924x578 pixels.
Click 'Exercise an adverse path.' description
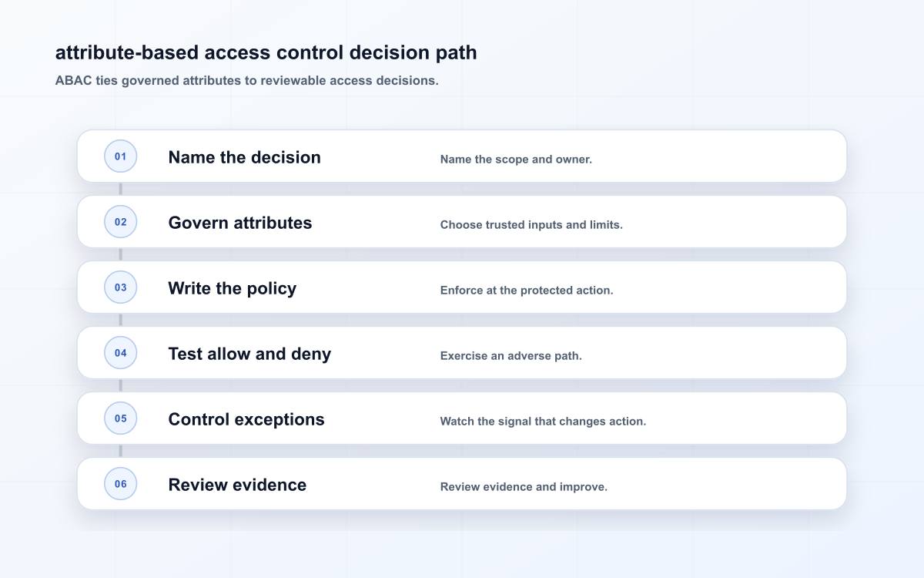[x=511, y=356]
